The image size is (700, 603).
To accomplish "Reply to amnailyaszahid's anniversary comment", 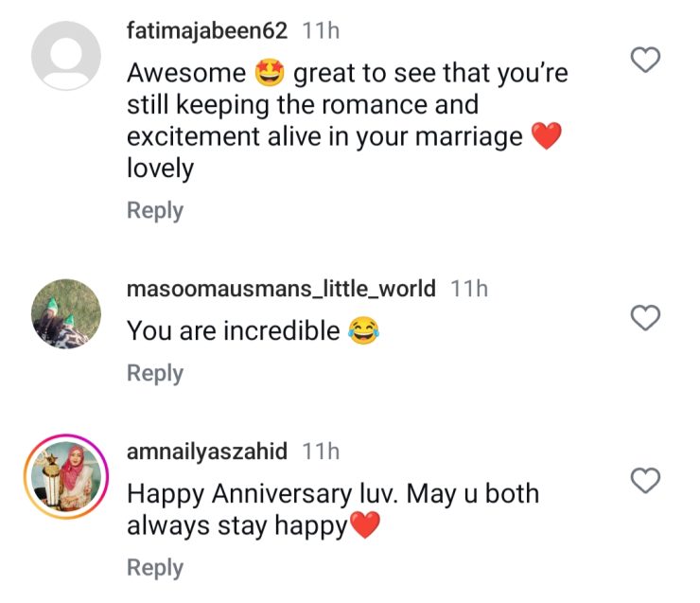I will point(155,568).
